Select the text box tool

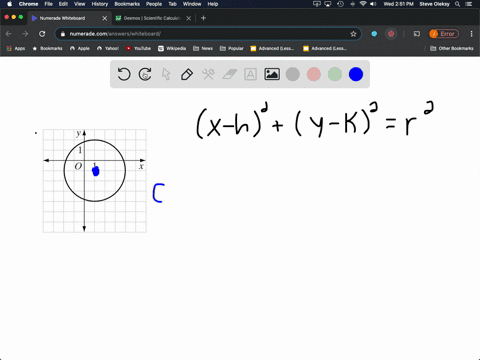[x=250, y=74]
